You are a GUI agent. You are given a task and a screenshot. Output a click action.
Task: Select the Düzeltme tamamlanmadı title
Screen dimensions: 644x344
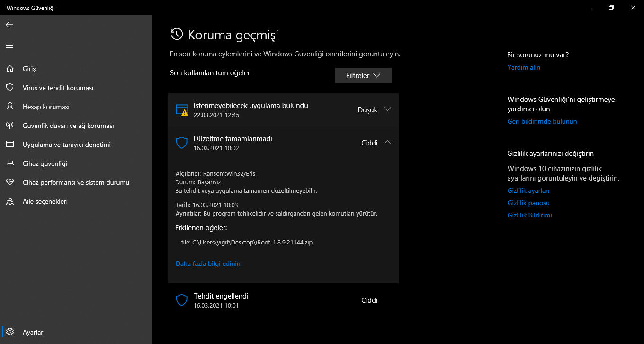pos(233,139)
